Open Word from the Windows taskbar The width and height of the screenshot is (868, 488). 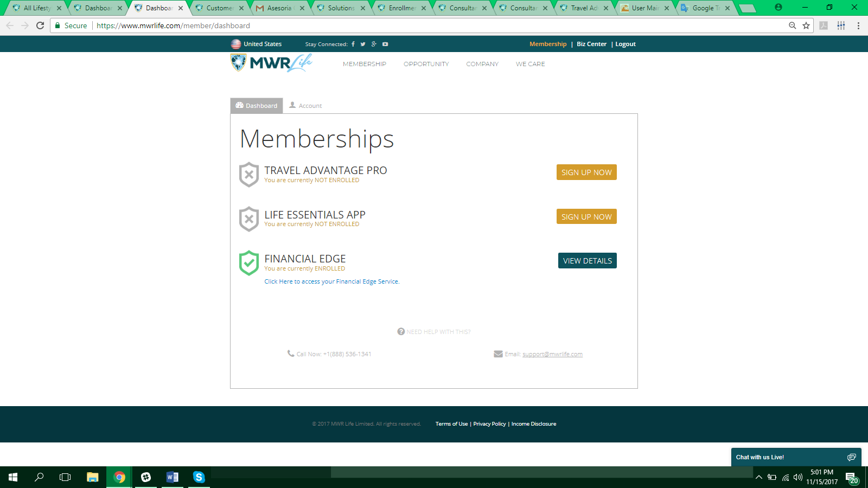point(173,477)
